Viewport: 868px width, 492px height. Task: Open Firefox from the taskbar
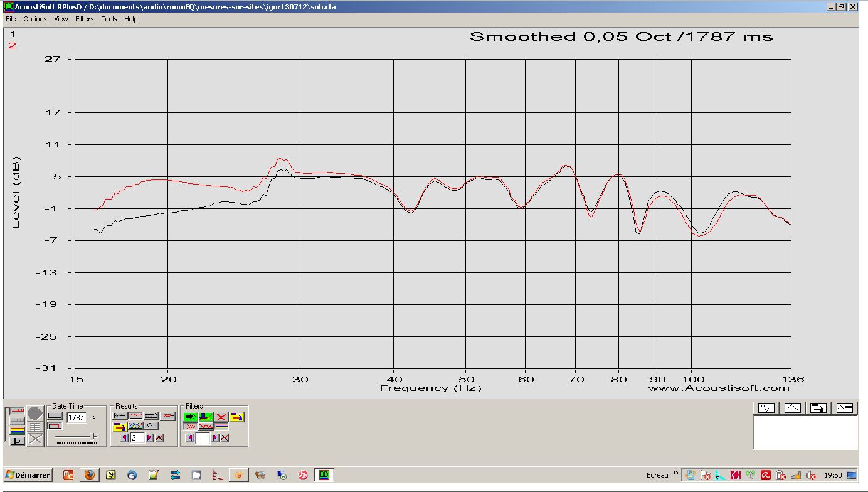[89, 475]
